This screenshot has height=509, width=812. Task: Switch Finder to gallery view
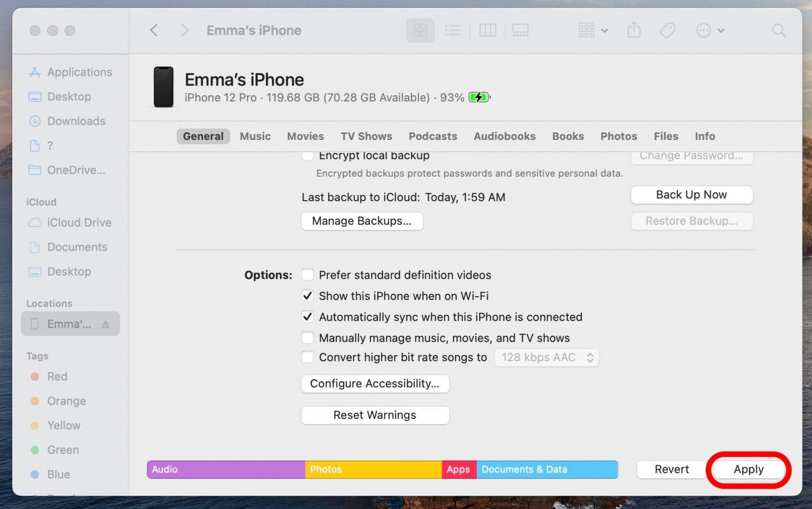(x=520, y=30)
